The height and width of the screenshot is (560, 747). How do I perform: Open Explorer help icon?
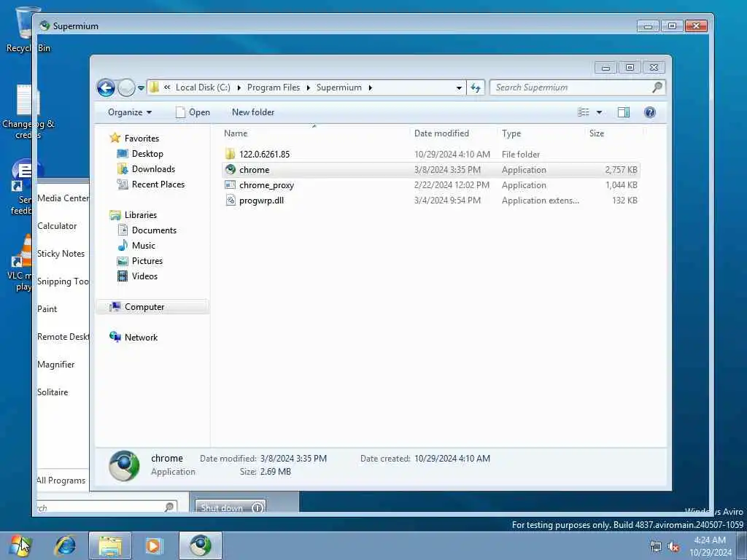[650, 112]
